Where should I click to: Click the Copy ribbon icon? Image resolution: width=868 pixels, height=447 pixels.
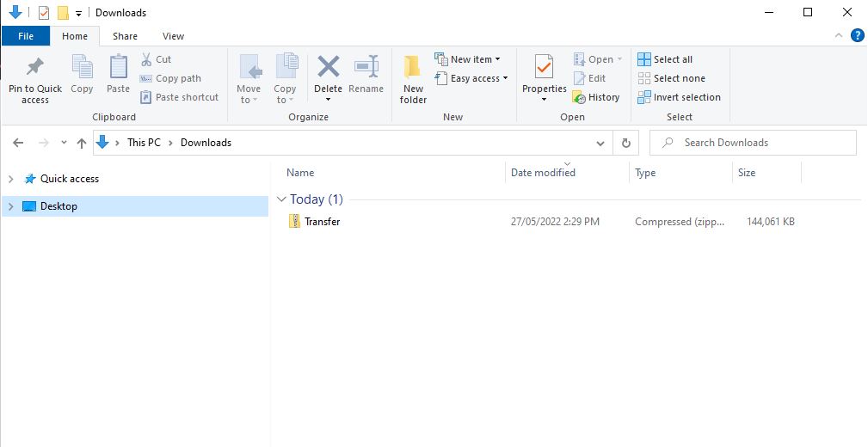tap(82, 67)
